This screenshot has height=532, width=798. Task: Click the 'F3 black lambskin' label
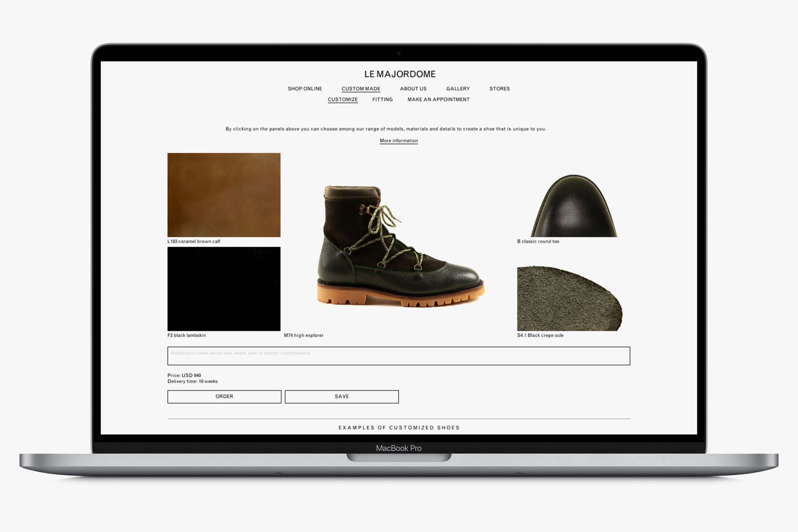(x=187, y=335)
